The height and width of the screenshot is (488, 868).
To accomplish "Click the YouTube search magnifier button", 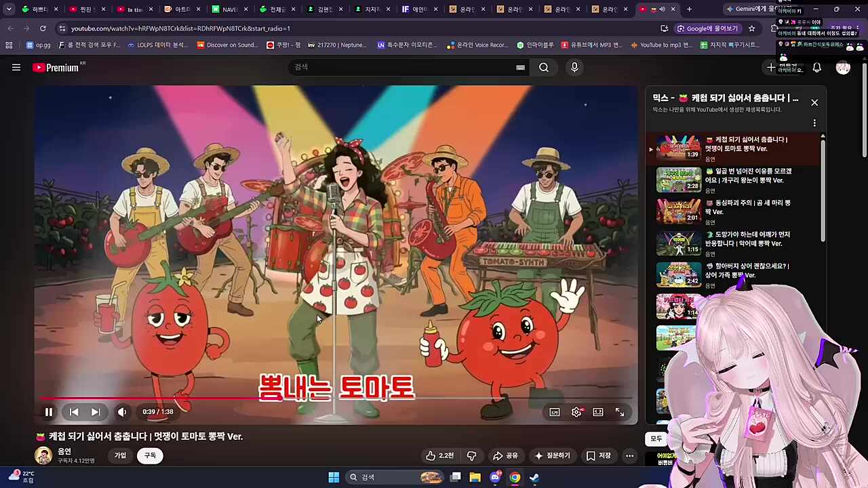I will [544, 67].
